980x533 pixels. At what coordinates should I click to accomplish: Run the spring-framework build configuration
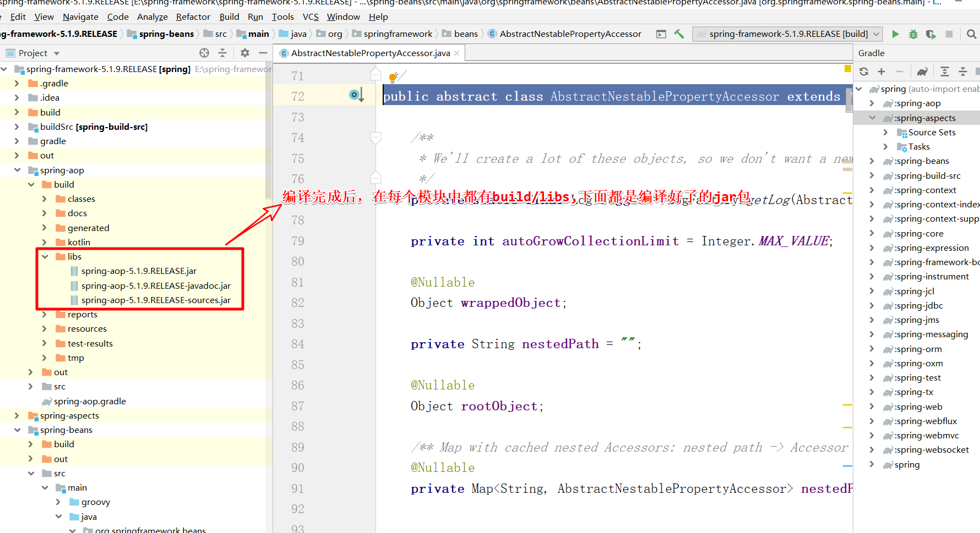[x=895, y=34]
